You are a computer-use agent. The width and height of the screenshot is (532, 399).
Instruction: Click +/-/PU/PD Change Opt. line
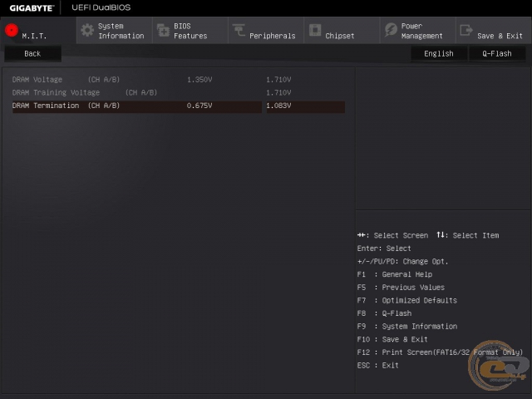(402, 262)
